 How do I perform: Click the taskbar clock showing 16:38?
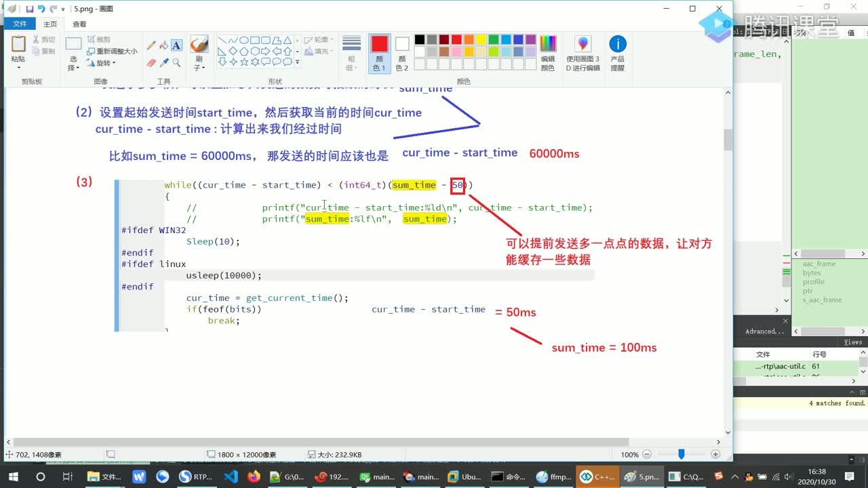pyautogui.click(x=817, y=476)
